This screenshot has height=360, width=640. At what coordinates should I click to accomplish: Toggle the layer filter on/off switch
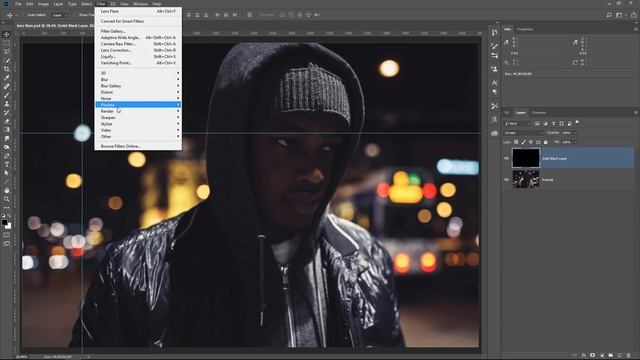pos(577,122)
